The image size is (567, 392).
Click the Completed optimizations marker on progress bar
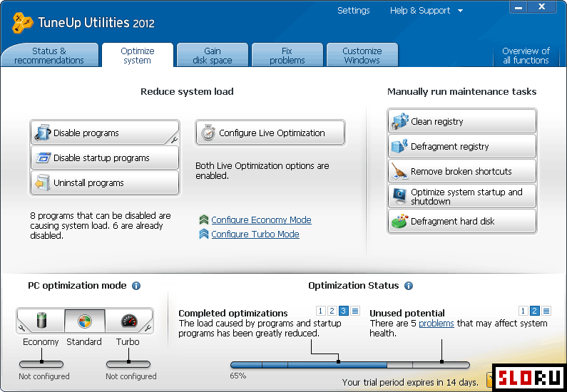[x=338, y=361]
